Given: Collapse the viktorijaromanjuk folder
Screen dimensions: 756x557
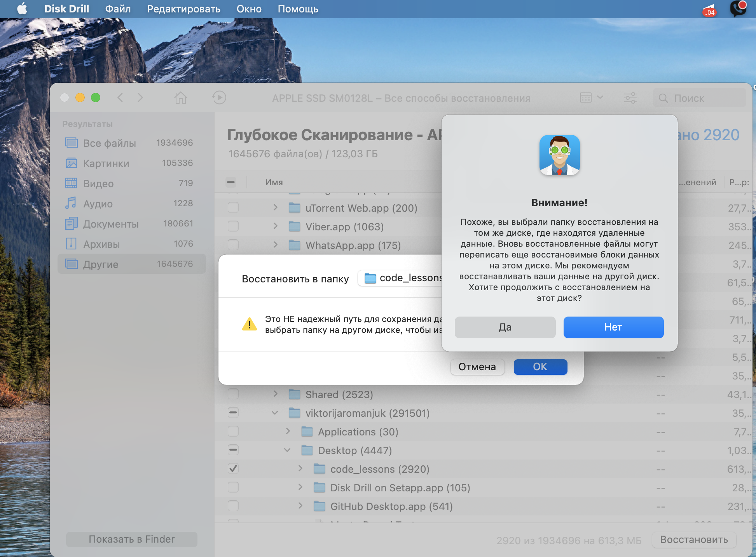Looking at the screenshot, I should click(275, 413).
